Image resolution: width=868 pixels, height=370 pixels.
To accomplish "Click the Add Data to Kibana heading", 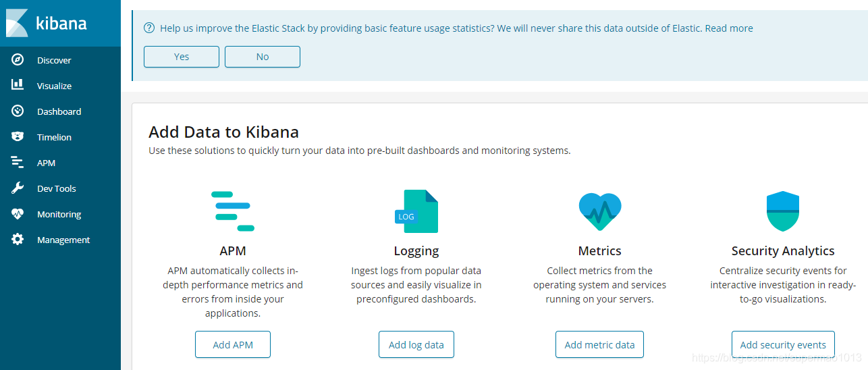I will pyautogui.click(x=223, y=132).
